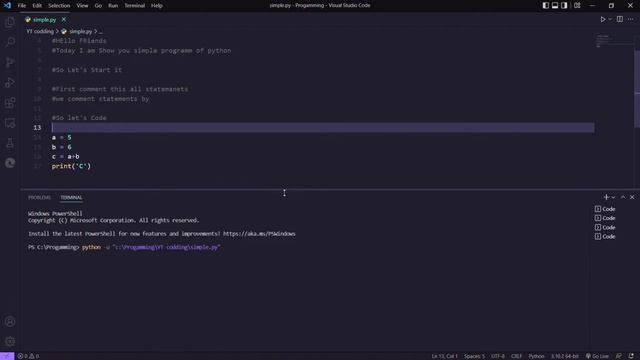Open the Search view in activity bar
This screenshot has height=360, width=640.
click(x=10, y=42)
